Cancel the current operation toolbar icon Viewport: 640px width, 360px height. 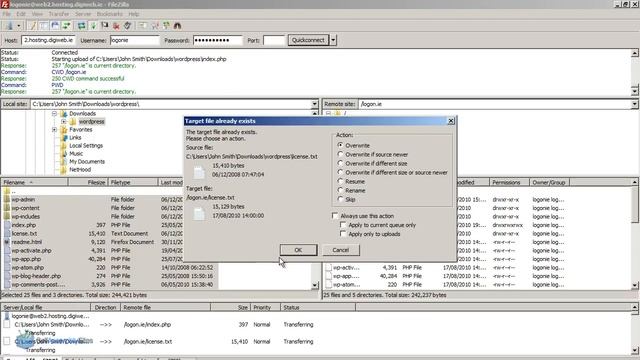(x=105, y=26)
